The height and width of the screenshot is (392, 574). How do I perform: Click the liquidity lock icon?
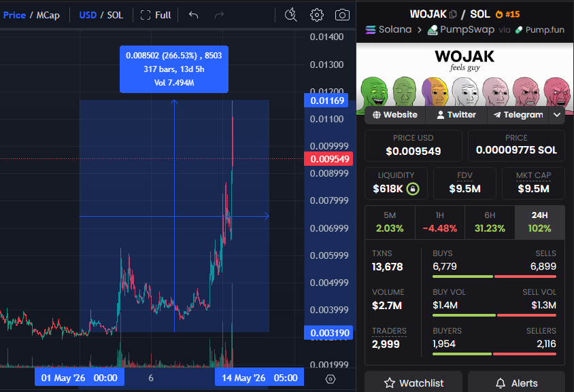(413, 189)
